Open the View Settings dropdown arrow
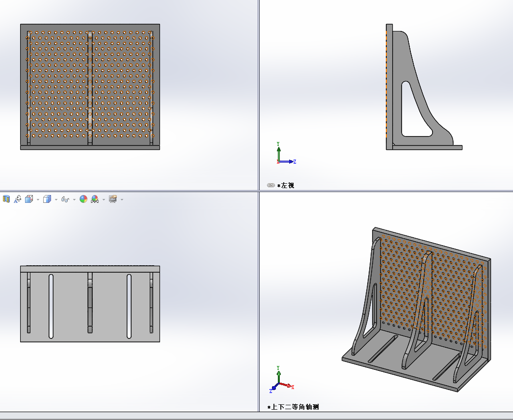This screenshot has width=513, height=420. tap(122, 199)
